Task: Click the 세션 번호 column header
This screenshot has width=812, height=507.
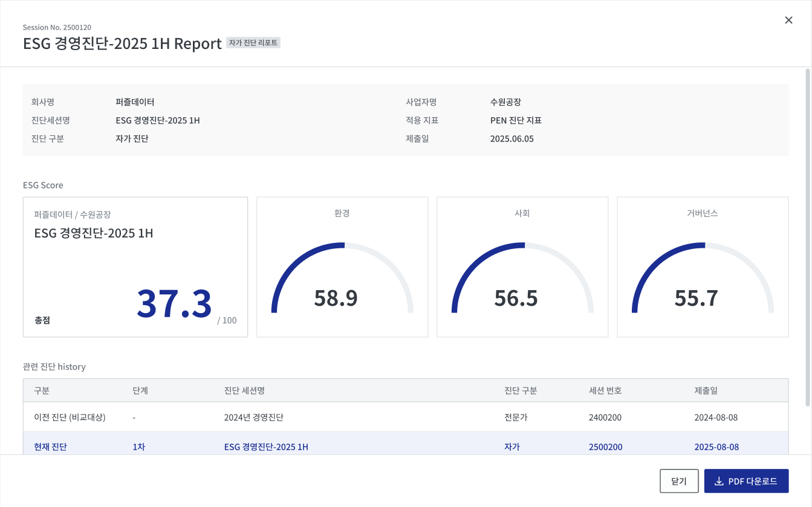Action: coord(605,391)
